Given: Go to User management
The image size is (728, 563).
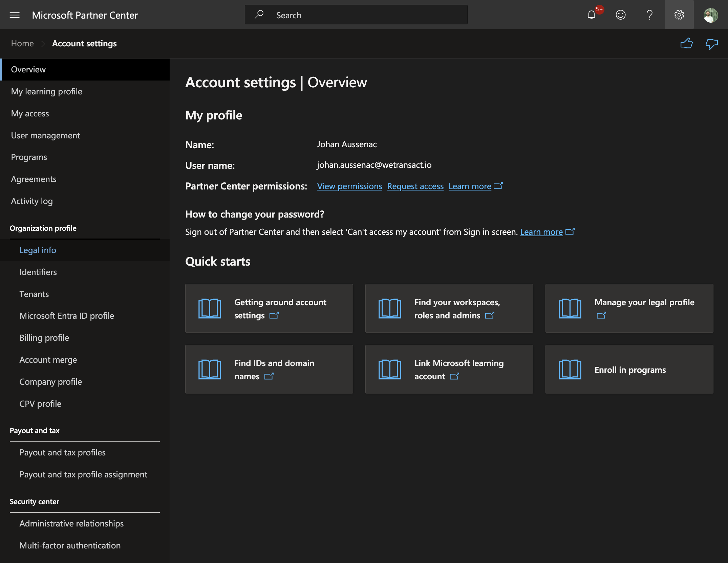Looking at the screenshot, I should coord(85,135).
